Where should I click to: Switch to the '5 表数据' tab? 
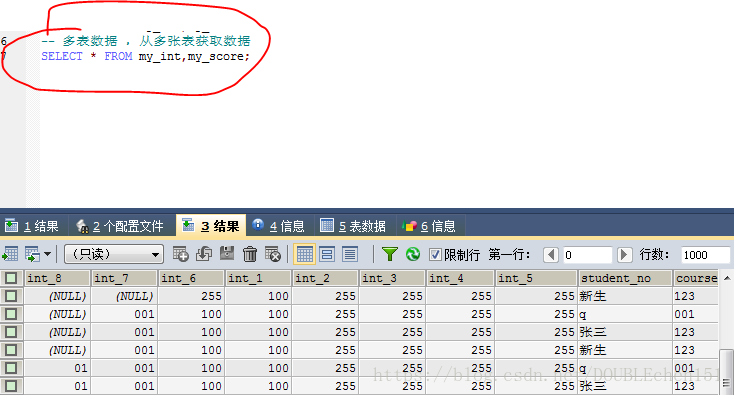[353, 226]
